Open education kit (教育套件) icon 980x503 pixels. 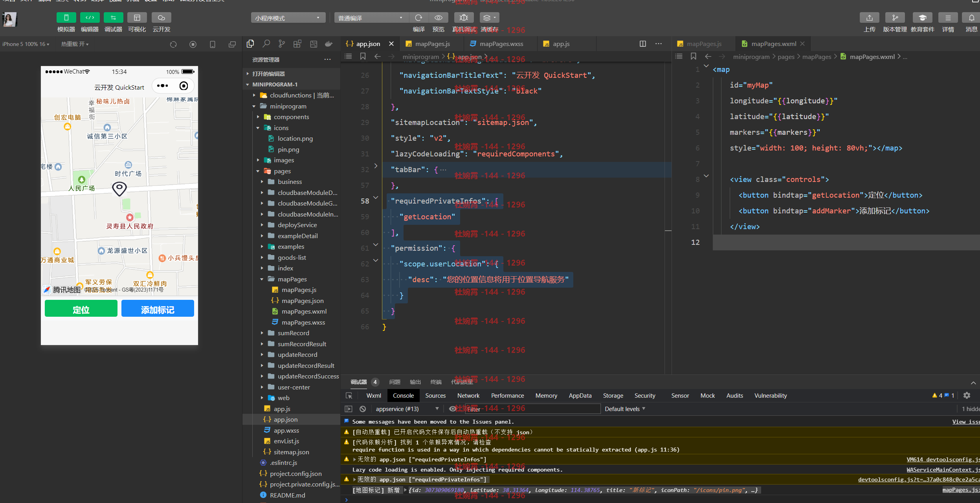[x=922, y=18]
